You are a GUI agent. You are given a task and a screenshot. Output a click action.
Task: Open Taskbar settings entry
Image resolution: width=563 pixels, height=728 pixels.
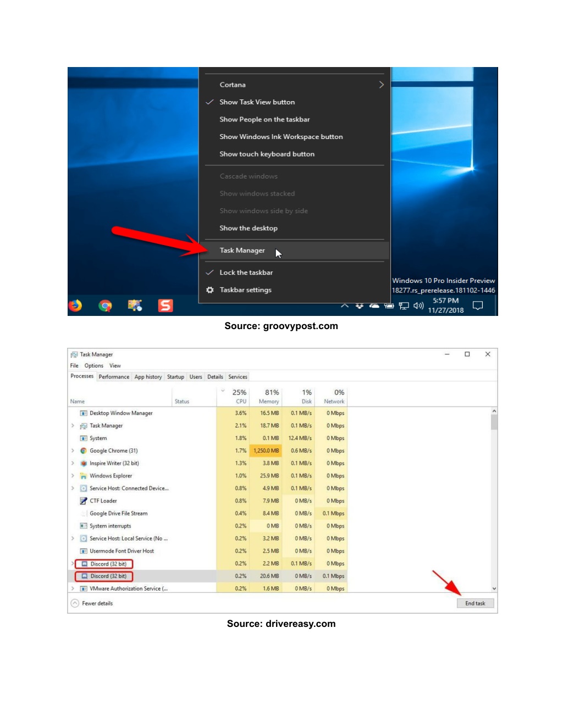pos(294,290)
